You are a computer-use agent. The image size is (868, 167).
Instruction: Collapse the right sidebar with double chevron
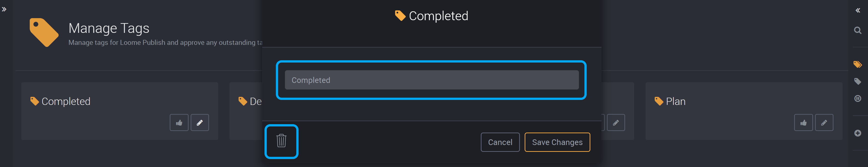[x=858, y=10]
